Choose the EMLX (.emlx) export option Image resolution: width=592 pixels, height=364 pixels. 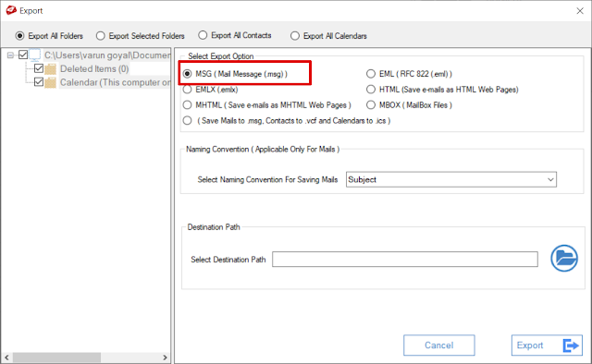point(187,90)
